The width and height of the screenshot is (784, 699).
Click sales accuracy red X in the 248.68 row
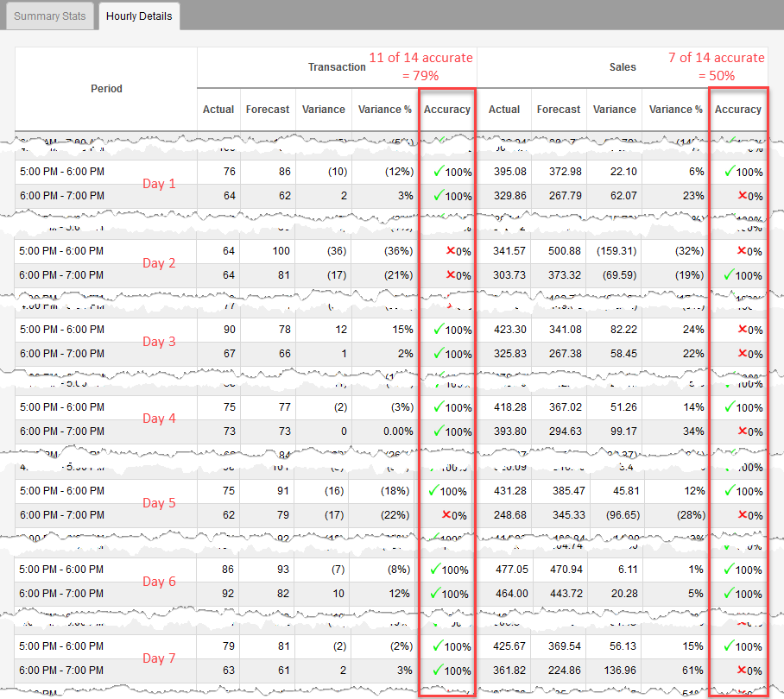click(743, 514)
